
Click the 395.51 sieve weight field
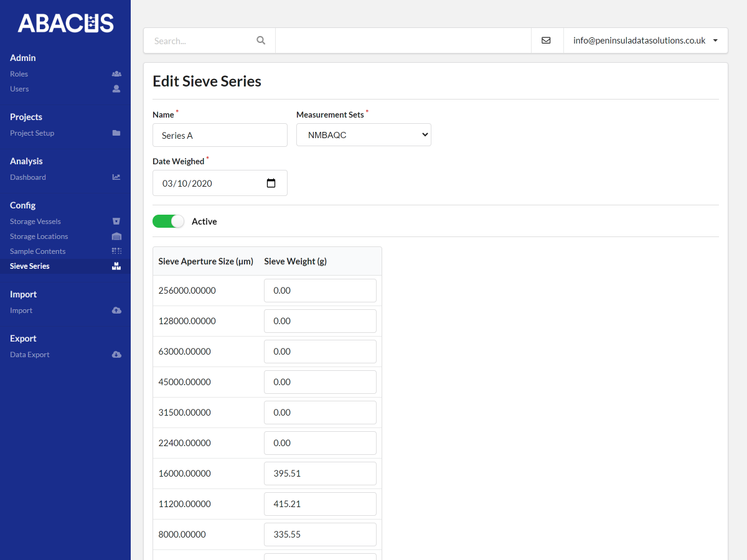click(x=320, y=474)
